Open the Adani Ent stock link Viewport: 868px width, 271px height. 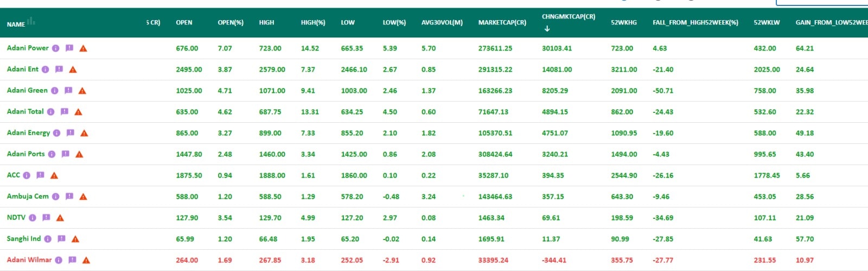(23, 69)
